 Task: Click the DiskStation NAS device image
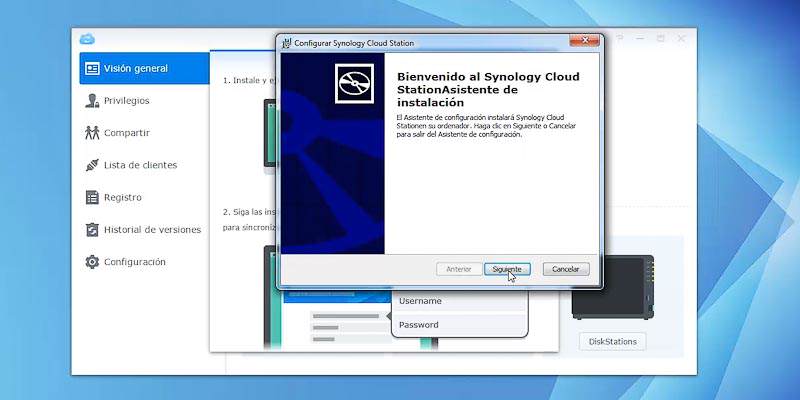(x=613, y=287)
